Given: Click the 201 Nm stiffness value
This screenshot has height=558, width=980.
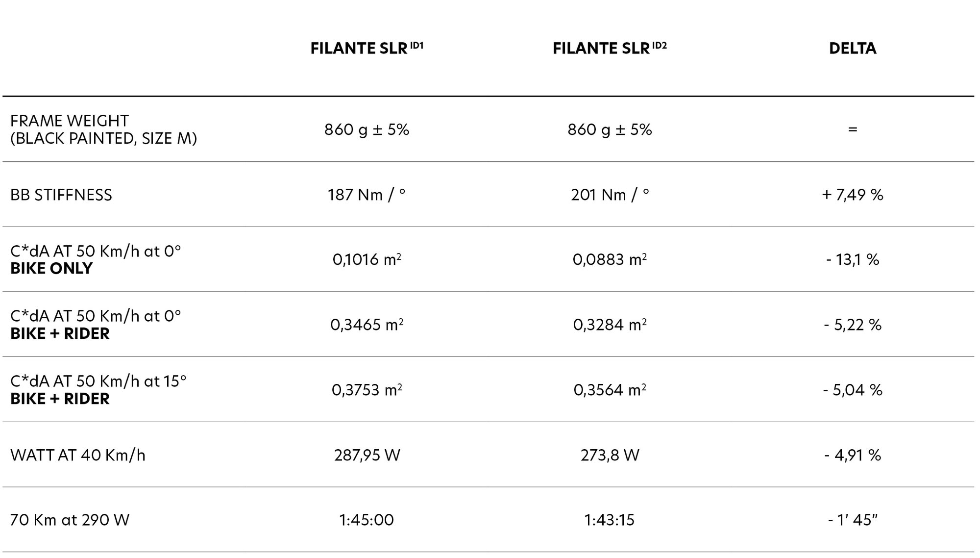Looking at the screenshot, I should point(610,195).
